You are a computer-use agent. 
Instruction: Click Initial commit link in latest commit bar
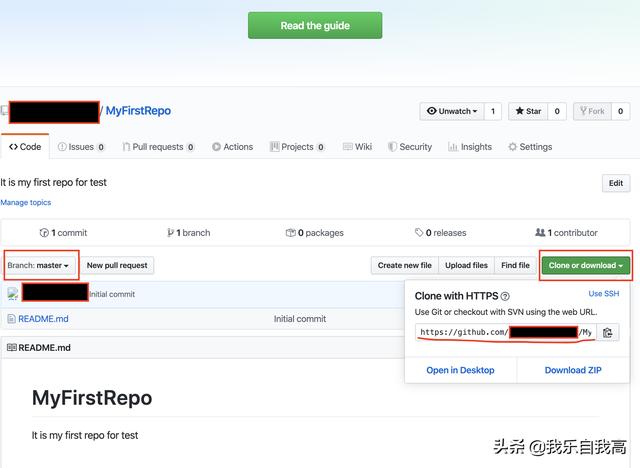[112, 294]
